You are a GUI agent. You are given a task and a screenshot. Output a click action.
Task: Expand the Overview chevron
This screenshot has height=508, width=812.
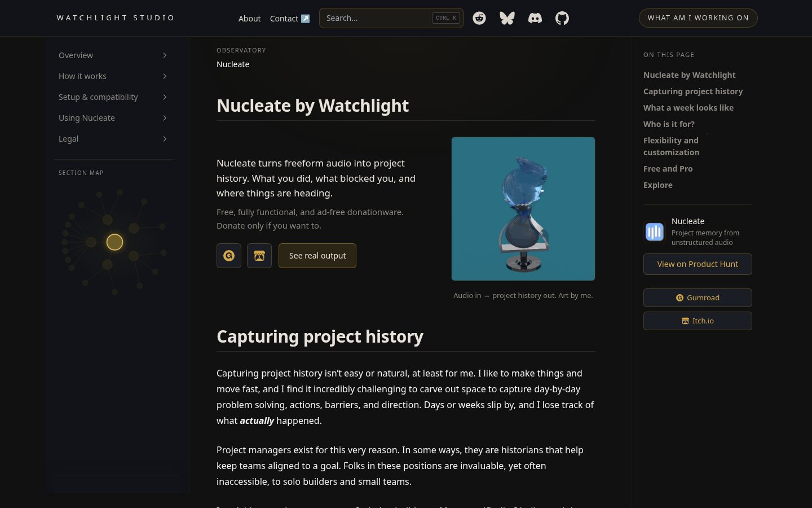tap(165, 55)
